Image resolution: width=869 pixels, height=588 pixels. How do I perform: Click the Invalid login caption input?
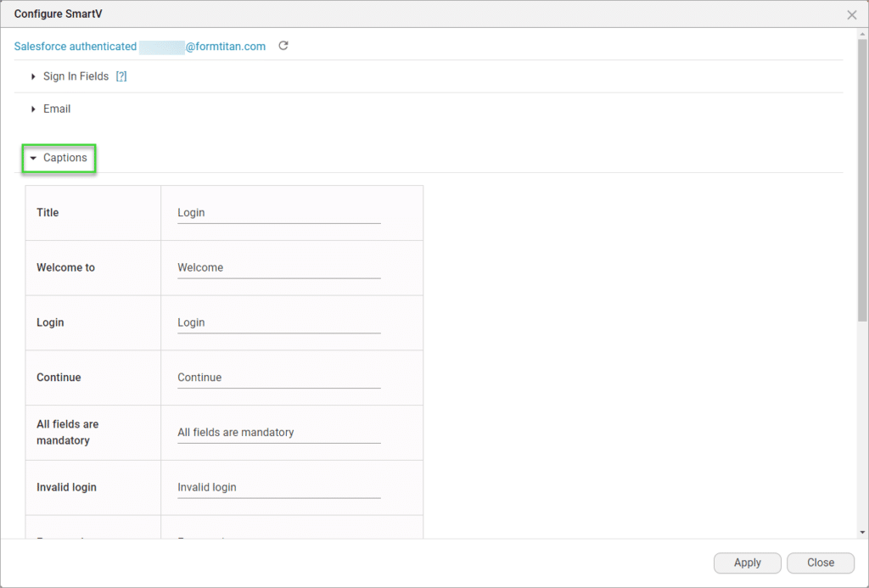(278, 488)
